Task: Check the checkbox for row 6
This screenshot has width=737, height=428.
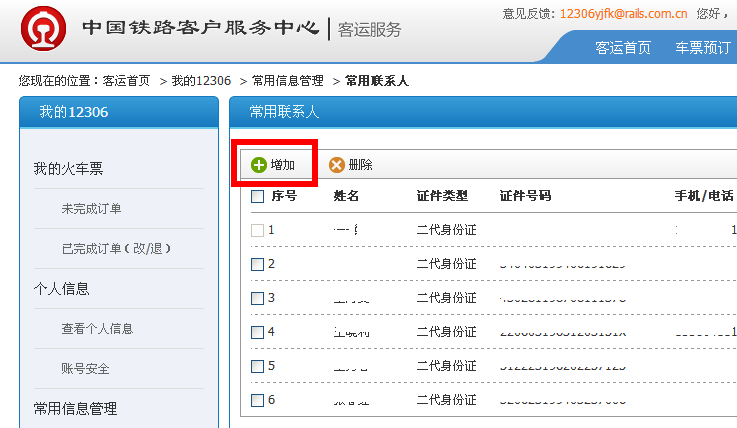Action: (258, 400)
